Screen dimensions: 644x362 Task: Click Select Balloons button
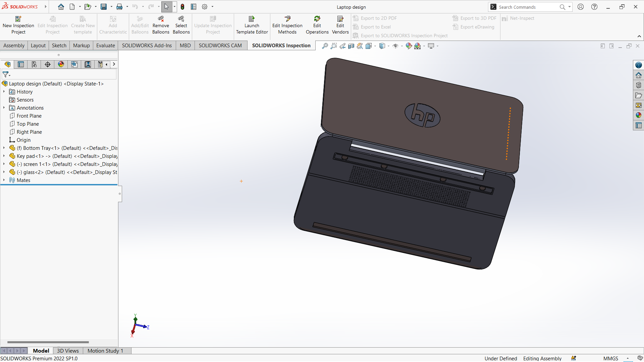click(181, 25)
